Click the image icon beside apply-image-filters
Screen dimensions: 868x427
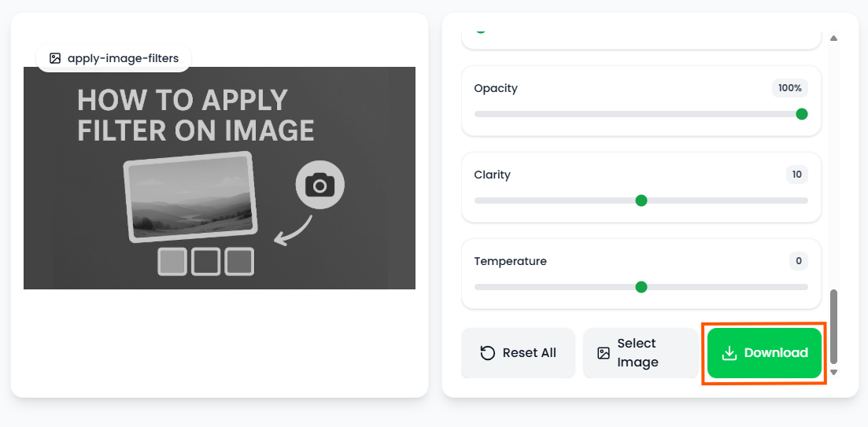[55, 58]
